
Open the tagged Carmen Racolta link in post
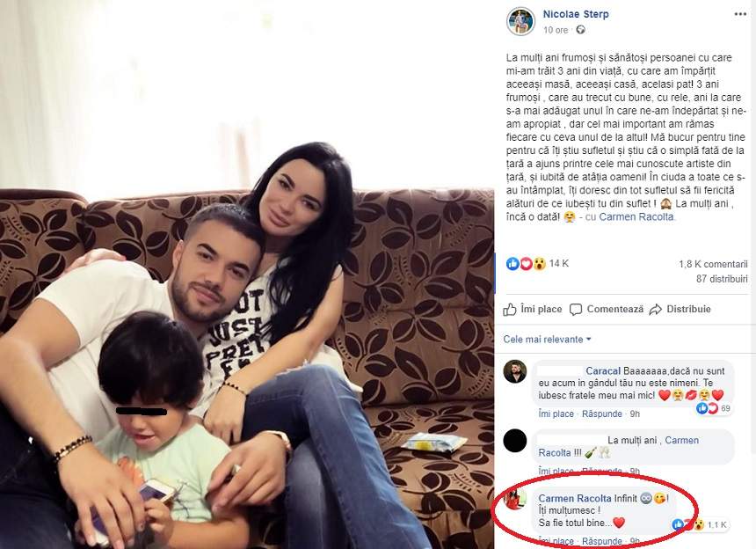[x=636, y=217]
